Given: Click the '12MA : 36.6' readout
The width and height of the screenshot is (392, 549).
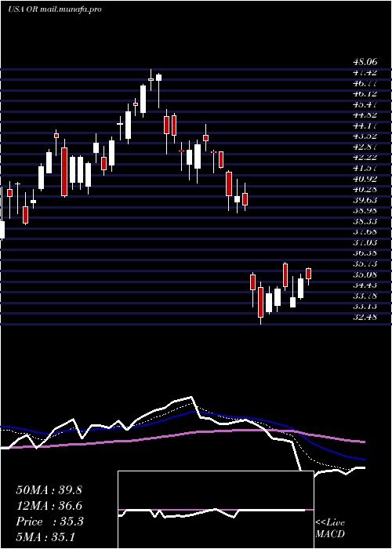Looking at the screenshot, I should (x=49, y=506).
